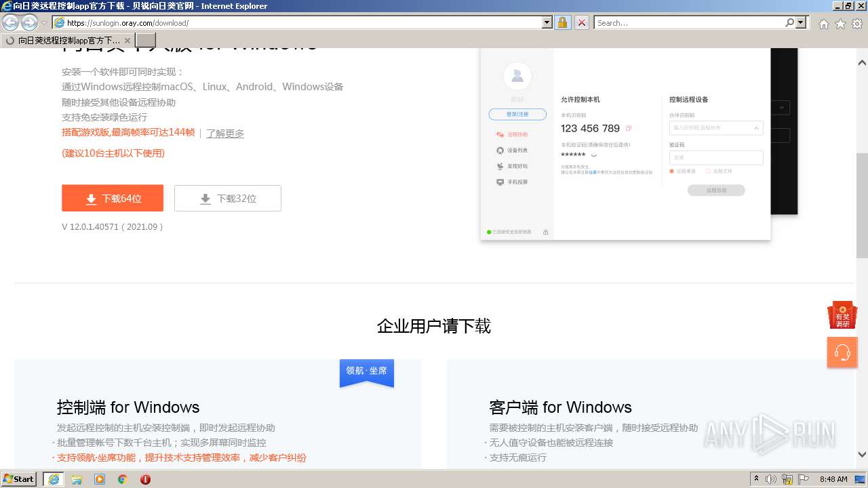Focus the address bar URL field
This screenshot has height=488, width=868.
[x=297, y=22]
